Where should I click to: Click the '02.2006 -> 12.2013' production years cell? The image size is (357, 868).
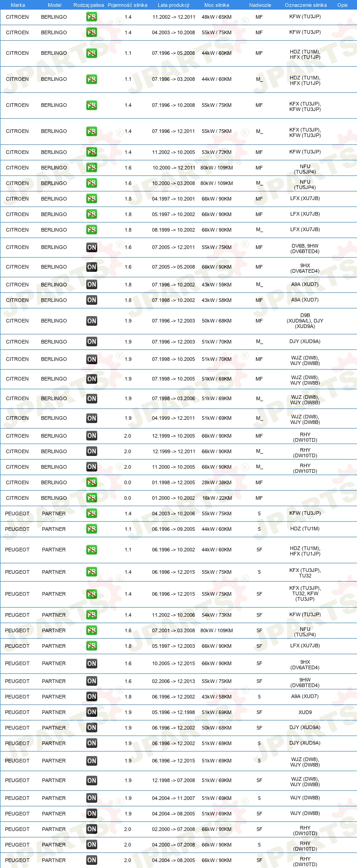173,681
